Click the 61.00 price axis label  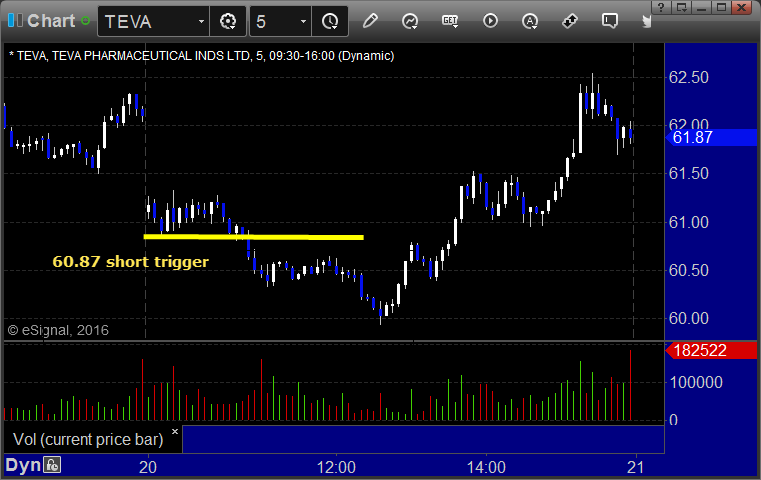click(689, 222)
